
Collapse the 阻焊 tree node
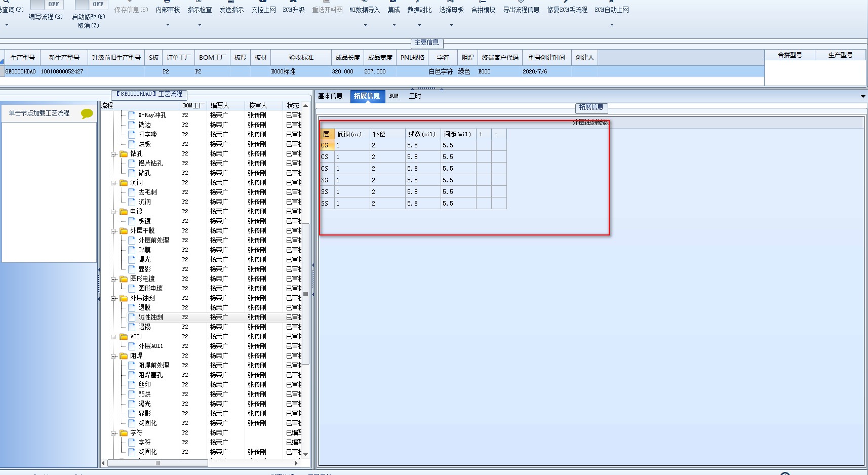pos(114,356)
